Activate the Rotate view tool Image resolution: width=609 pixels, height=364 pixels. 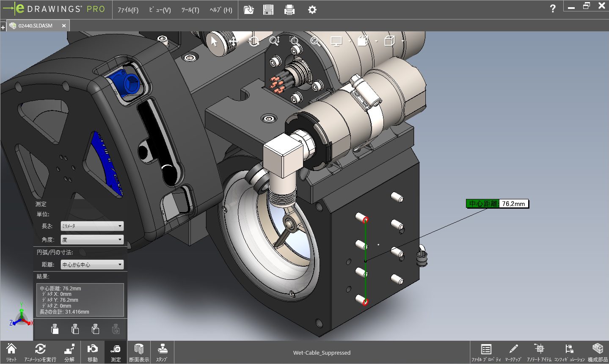click(x=254, y=41)
